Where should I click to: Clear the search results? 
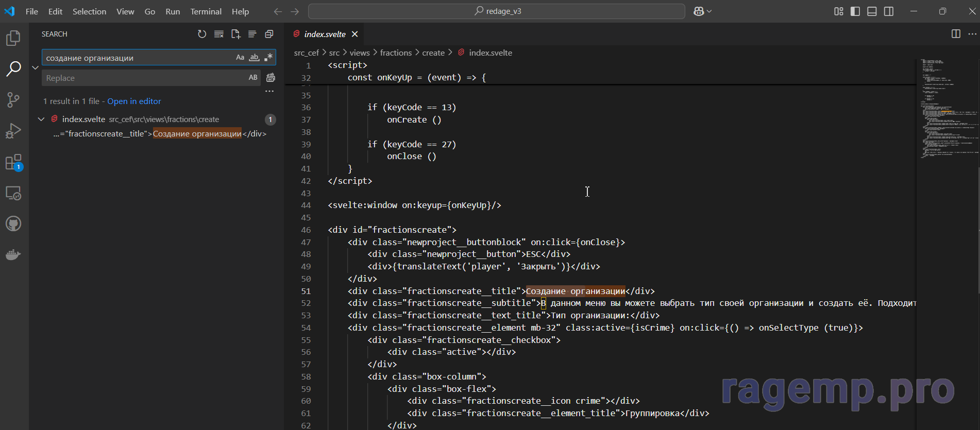point(219,34)
